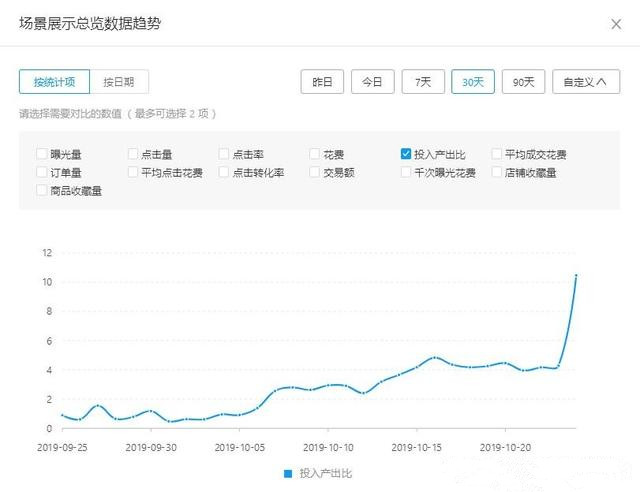Switch to the 按日期 tab
Screen dimensions: 640x492
point(119,82)
